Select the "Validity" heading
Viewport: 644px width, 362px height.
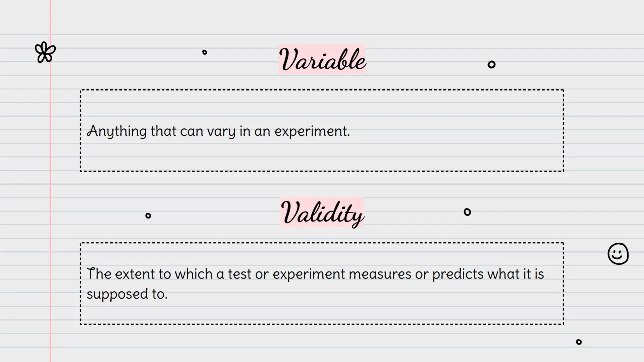coord(322,213)
